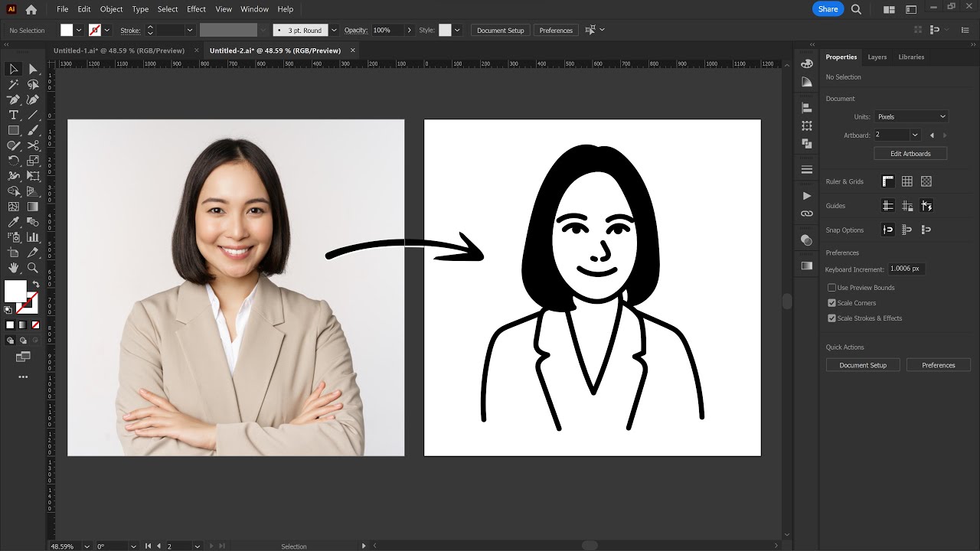Choose the Rectangle tool

click(x=13, y=130)
